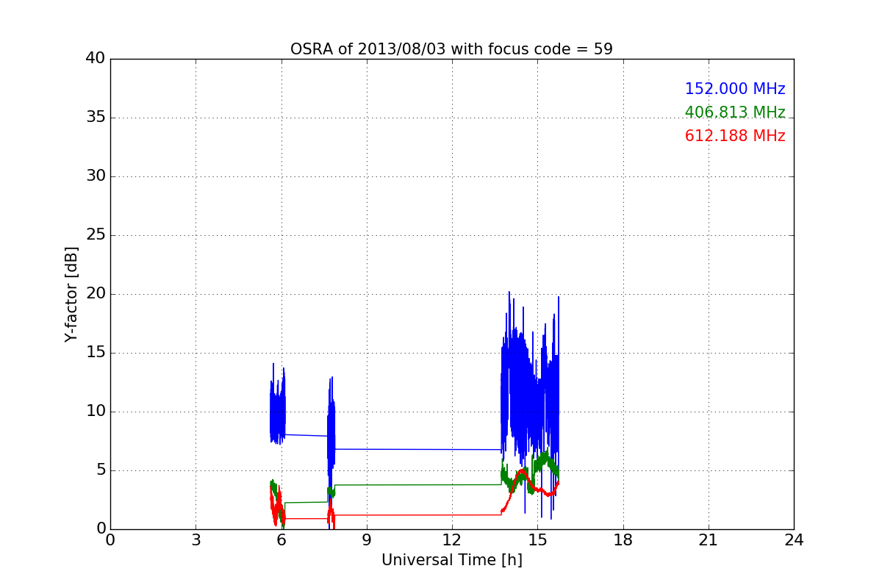
Task: Click the x-axis tick label 12
Action: pos(451,540)
